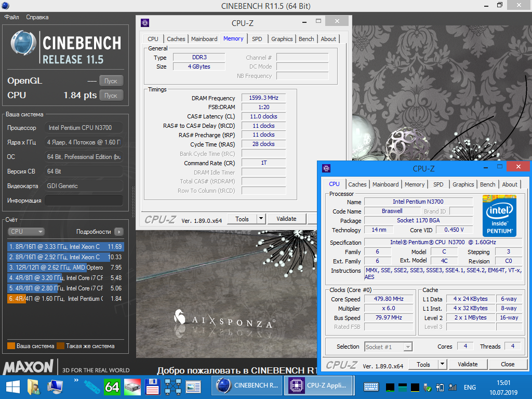Open Tools dropdown arrow in front CPU-Z
This screenshot has width=532, height=399.
click(x=442, y=364)
